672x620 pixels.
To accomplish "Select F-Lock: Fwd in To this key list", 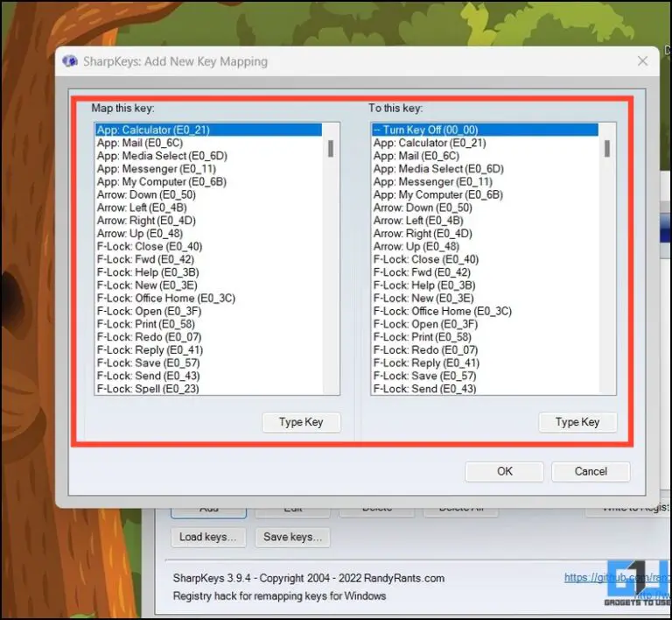I will pyautogui.click(x=485, y=272).
